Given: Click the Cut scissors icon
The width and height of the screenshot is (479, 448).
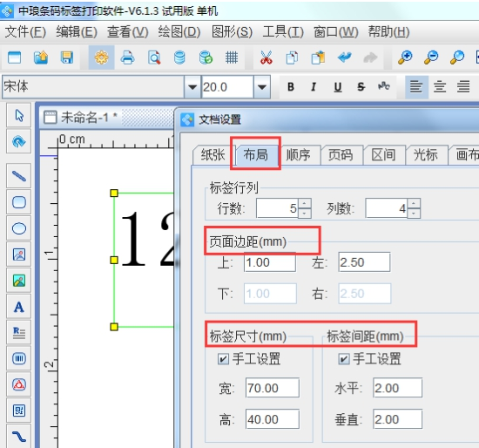Looking at the screenshot, I should 266,58.
